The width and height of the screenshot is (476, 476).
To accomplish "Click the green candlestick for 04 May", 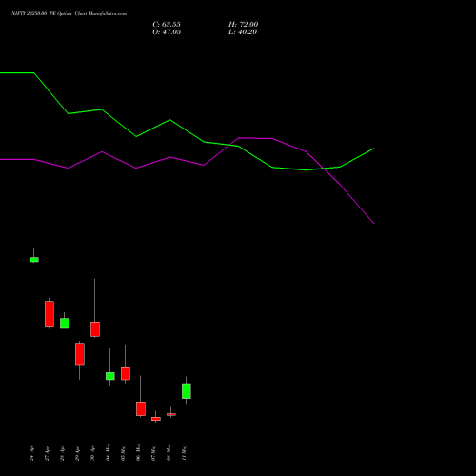I will click(110, 376).
